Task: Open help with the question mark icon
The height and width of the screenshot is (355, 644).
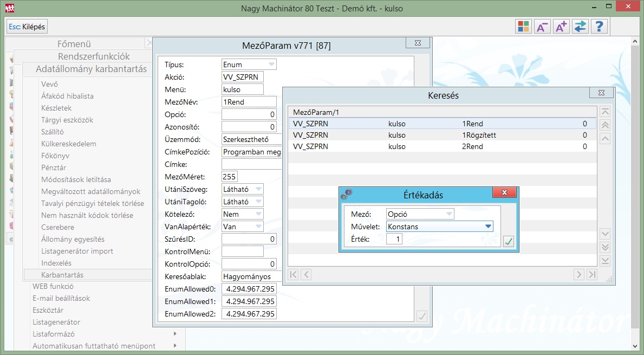Action: click(x=599, y=27)
